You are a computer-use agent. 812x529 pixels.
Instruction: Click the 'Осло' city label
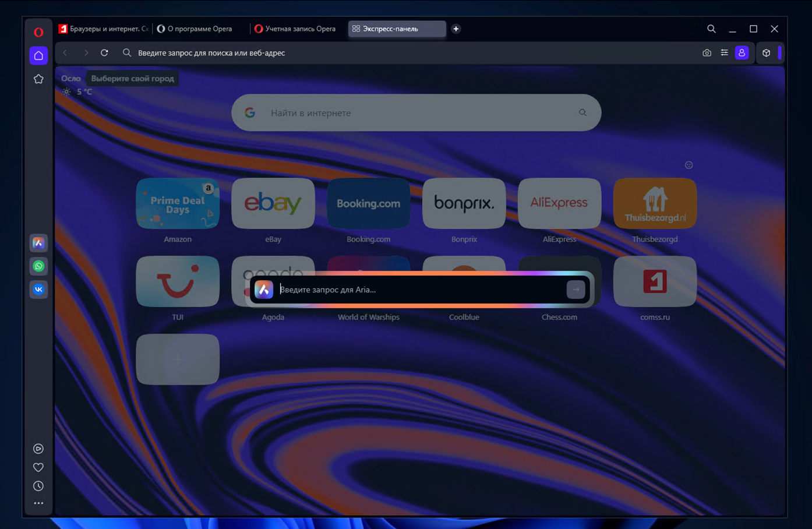pyautogui.click(x=71, y=79)
